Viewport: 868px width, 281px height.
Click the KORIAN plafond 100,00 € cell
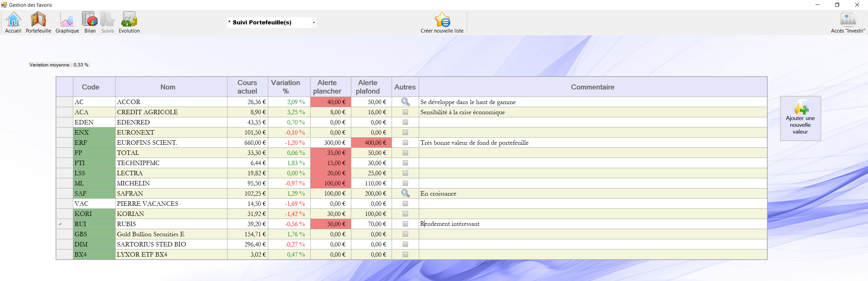click(x=371, y=214)
